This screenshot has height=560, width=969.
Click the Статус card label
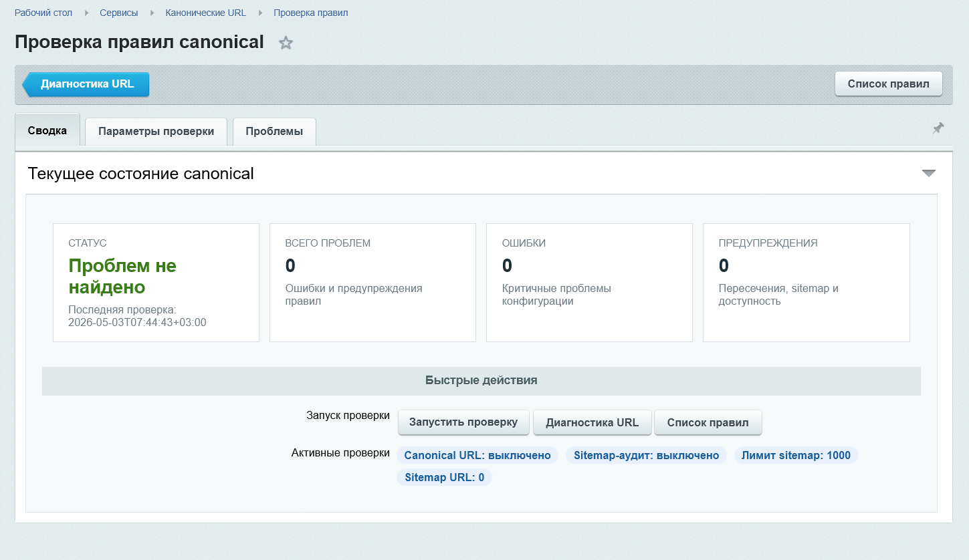(87, 243)
